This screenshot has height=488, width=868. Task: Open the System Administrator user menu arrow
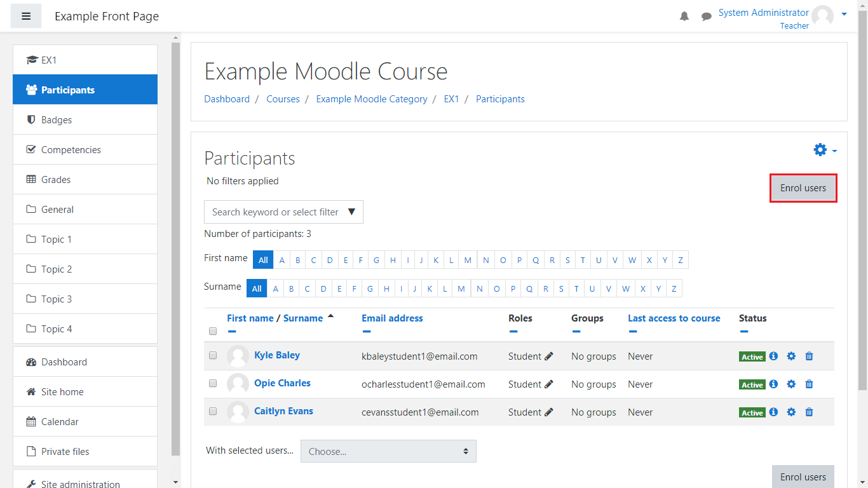point(844,14)
